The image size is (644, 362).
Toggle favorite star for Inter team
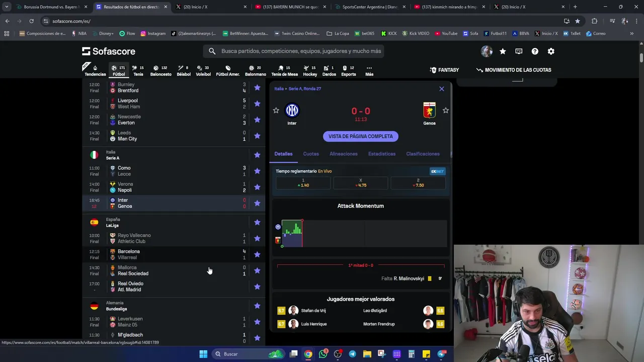tap(276, 110)
